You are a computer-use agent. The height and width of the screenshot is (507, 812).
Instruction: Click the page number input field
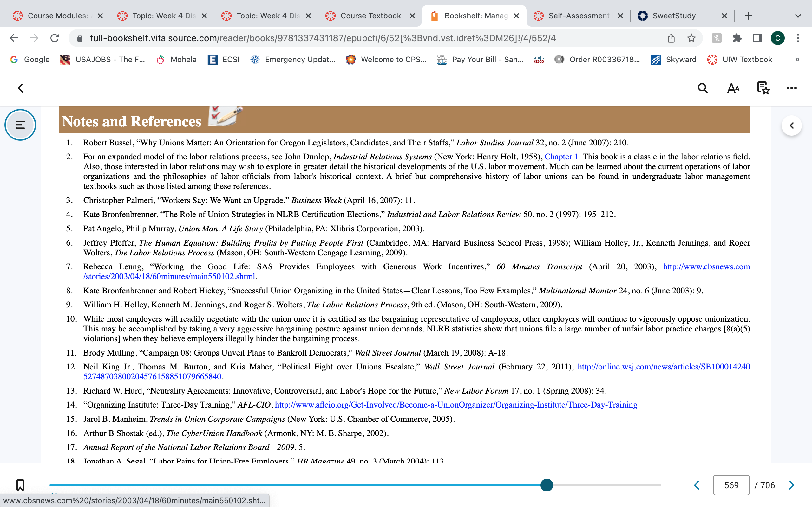click(731, 485)
